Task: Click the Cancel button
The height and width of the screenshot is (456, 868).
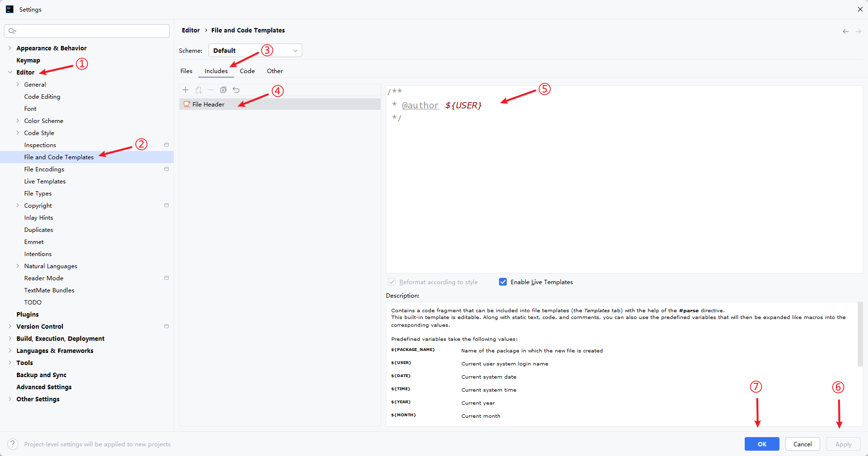Action: click(x=803, y=444)
